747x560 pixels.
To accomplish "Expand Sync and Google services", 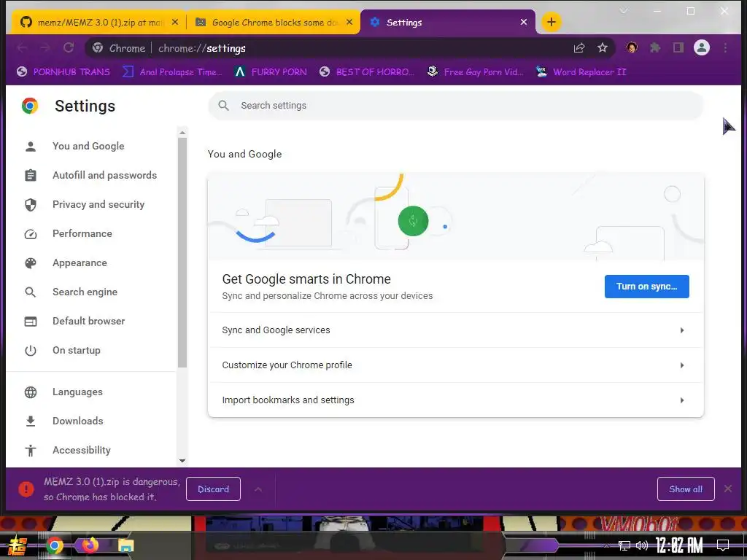I will [x=455, y=330].
